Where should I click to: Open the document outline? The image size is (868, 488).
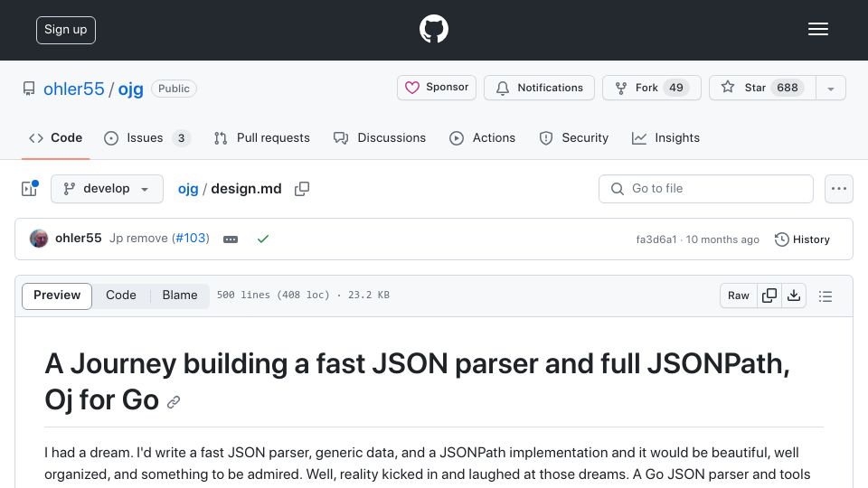tap(826, 296)
